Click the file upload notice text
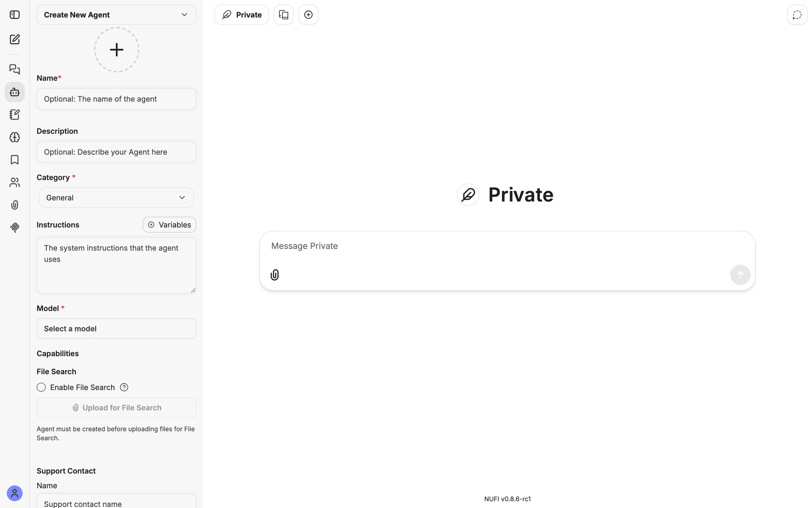The height and width of the screenshot is (508, 812). click(116, 433)
